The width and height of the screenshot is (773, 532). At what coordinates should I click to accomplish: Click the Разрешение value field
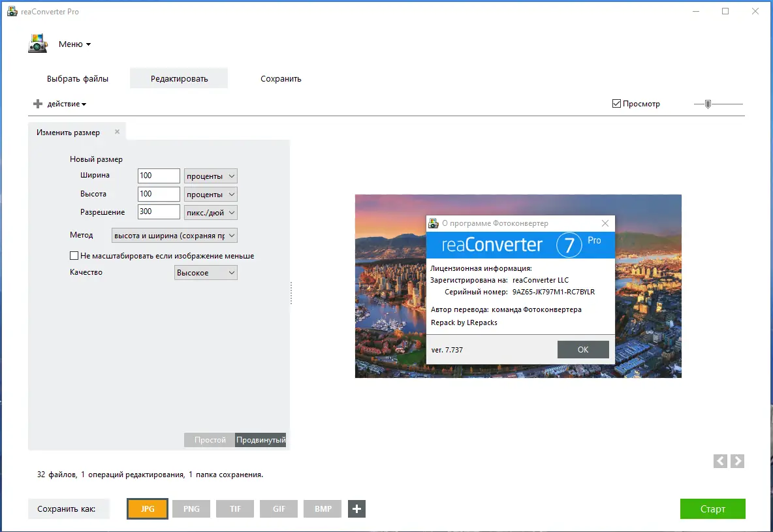[x=159, y=211]
